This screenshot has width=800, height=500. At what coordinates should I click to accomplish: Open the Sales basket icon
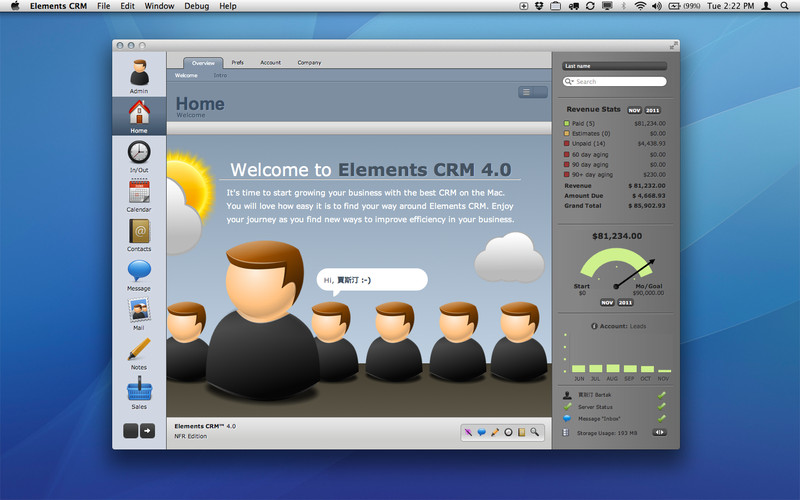139,389
